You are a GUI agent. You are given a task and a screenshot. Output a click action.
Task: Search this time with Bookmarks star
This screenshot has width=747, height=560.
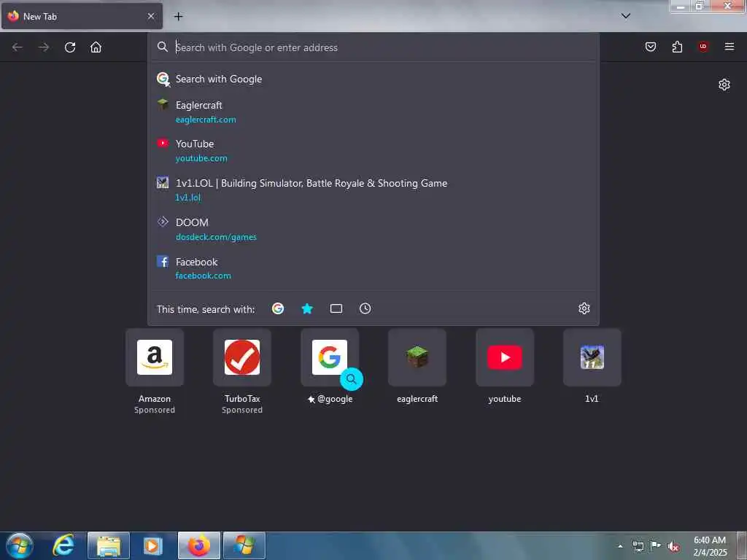307,308
